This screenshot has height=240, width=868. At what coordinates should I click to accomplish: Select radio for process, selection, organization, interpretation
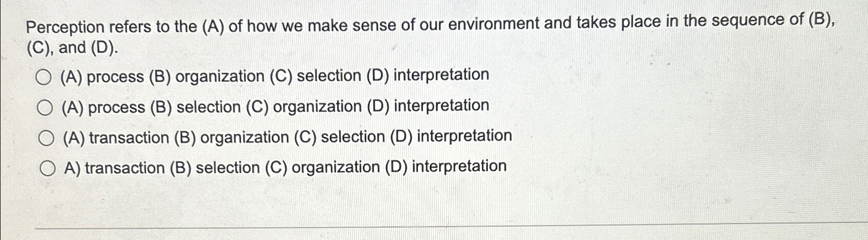point(45,108)
